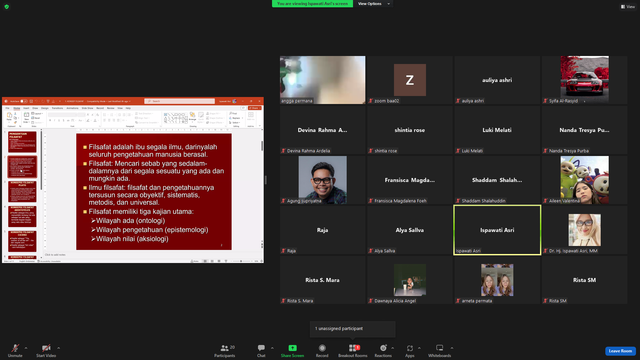Open the View layout button at top right

click(628, 7)
